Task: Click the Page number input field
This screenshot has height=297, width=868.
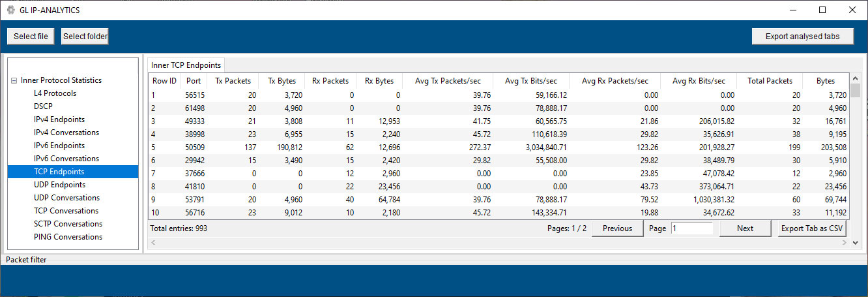Action: click(691, 228)
